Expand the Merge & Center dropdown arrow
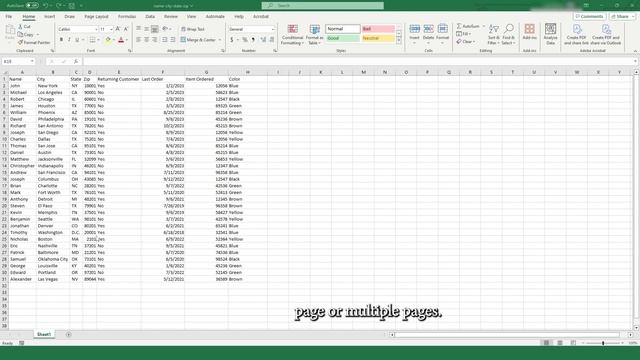 point(220,40)
